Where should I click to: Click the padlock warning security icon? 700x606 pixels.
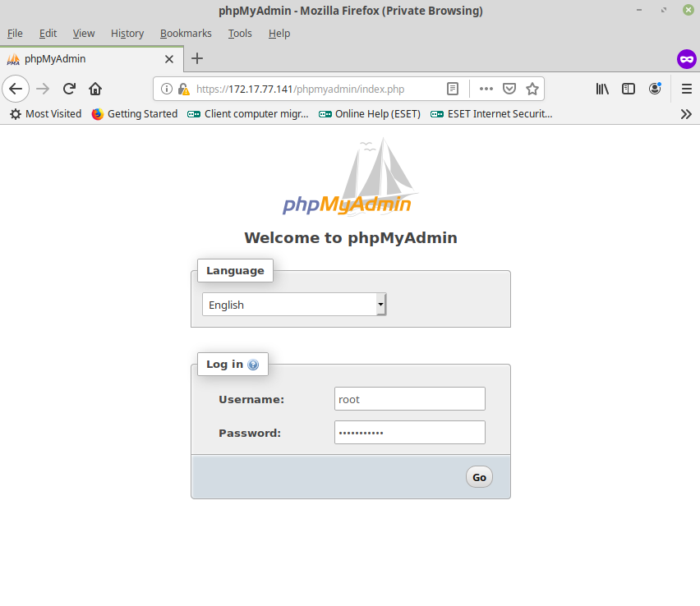click(x=183, y=90)
